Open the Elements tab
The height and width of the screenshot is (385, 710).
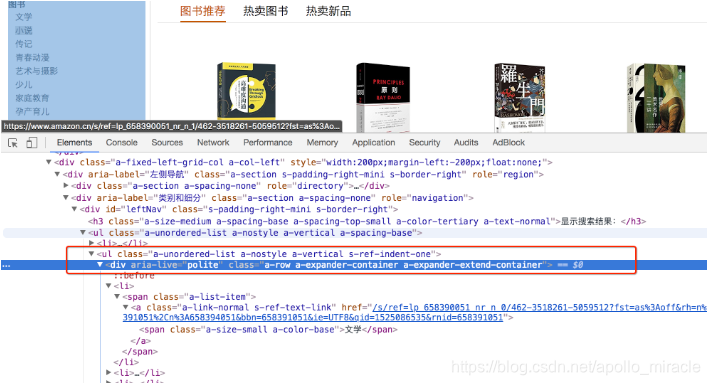[x=74, y=143]
